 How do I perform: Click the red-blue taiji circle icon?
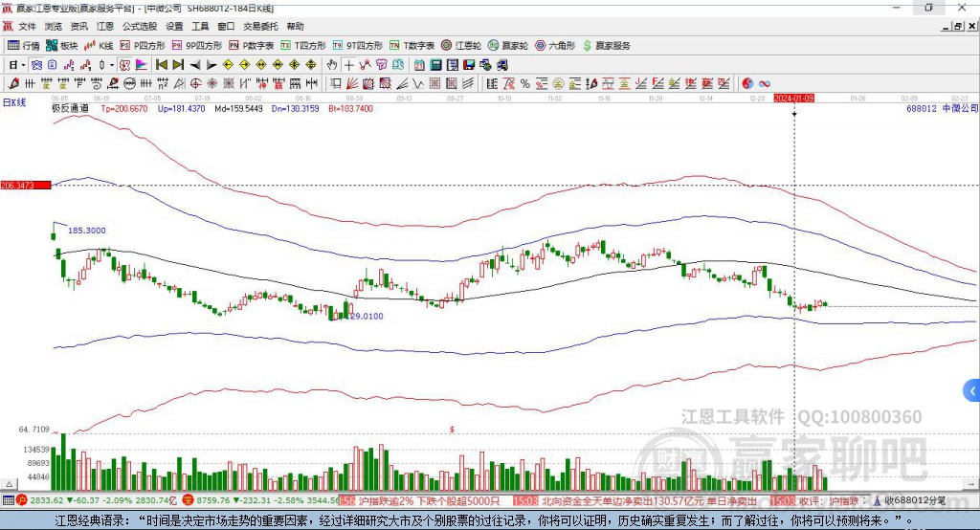(747, 83)
